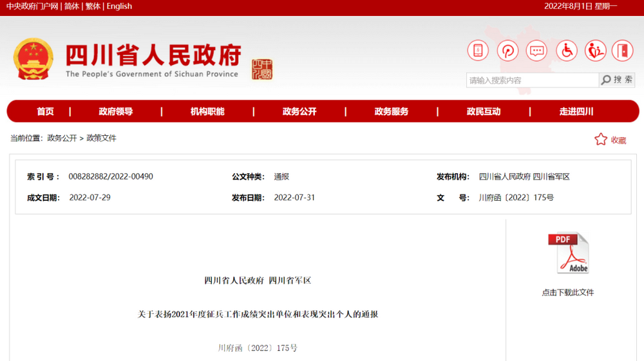Screen dimensions: 644x361
Task: Open the 走进四川 menu item
Action: [576, 111]
